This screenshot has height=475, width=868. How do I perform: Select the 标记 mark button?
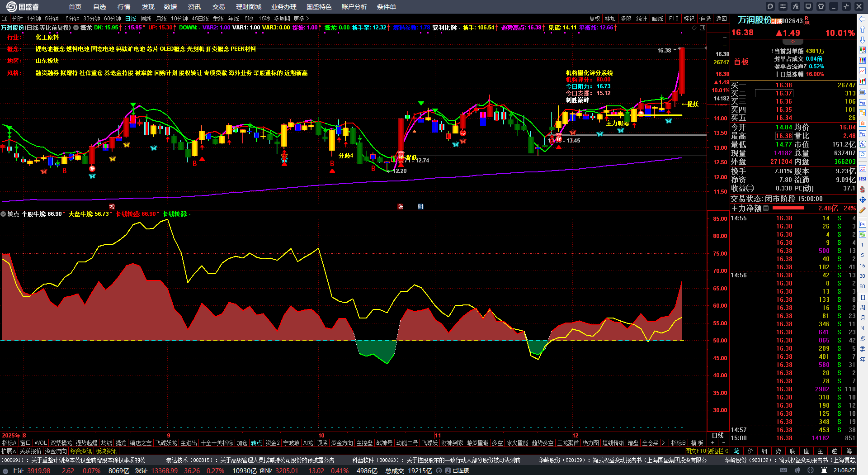689,19
